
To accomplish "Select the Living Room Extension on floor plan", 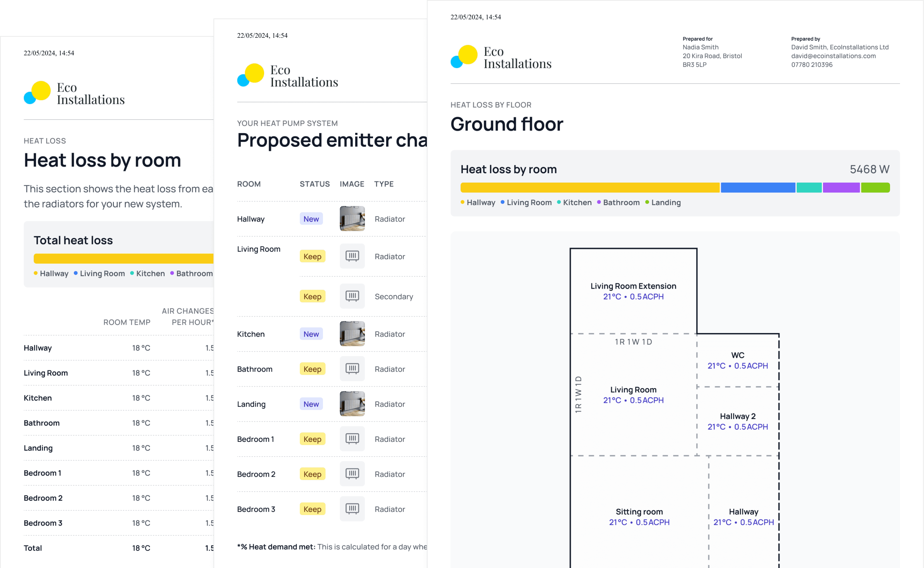I will (x=633, y=291).
